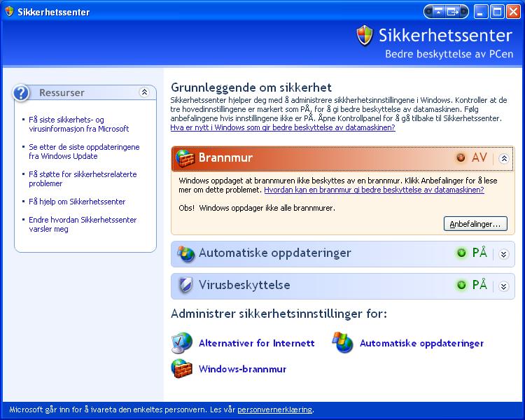The image size is (525, 420).
Task: Open the Windows-brannmur settings link
Action: (243, 369)
